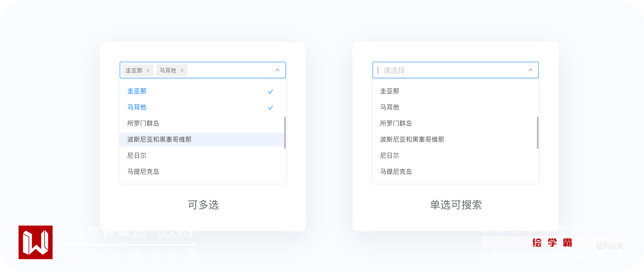The height and width of the screenshot is (272, 644).
Task: Select 尼日尔 in the searchable list
Action: coord(455,156)
